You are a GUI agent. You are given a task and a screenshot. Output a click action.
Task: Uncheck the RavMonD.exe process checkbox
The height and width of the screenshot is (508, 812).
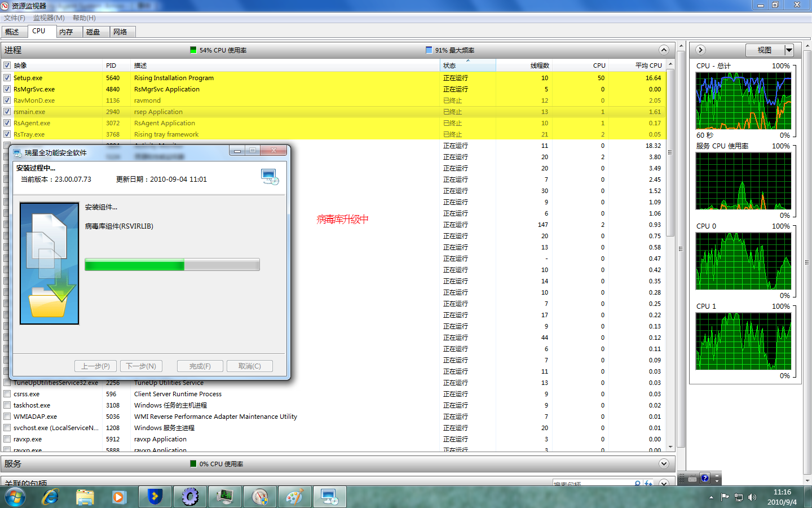click(7, 100)
